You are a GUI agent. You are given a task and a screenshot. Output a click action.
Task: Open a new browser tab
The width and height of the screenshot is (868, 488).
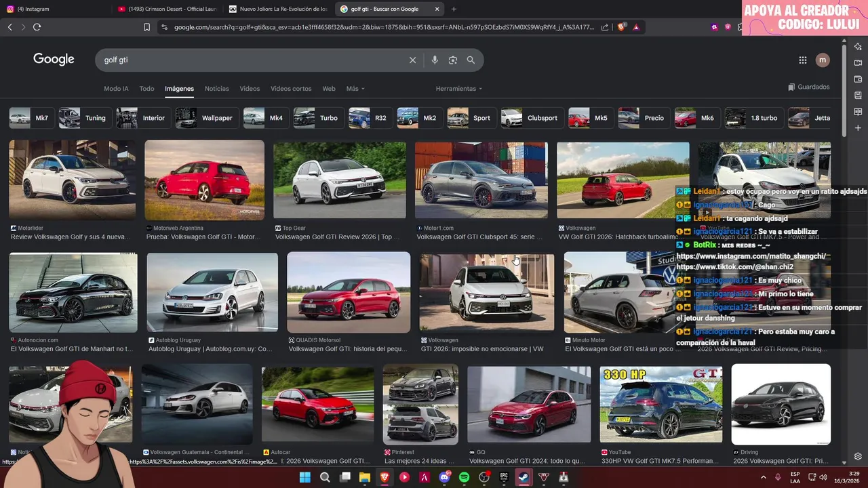(x=454, y=9)
